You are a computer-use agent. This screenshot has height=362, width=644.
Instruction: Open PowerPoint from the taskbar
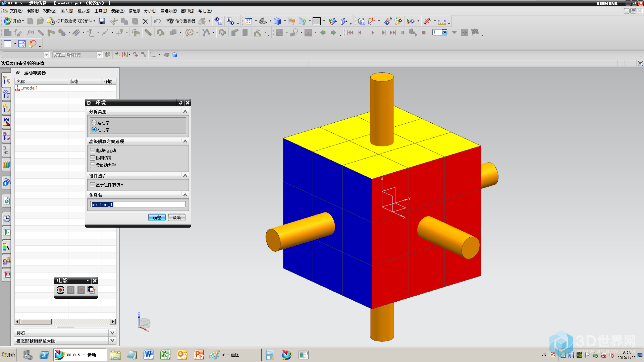tap(199, 355)
